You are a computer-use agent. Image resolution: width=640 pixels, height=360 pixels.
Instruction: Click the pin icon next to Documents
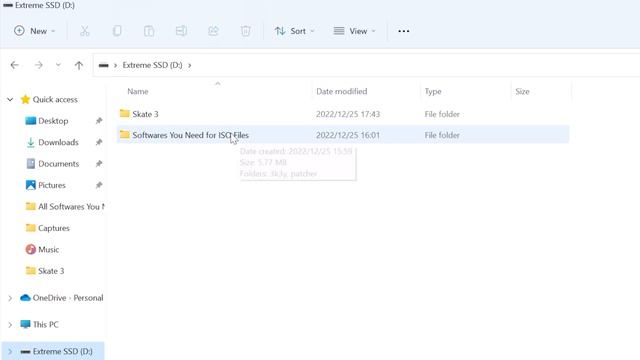point(99,164)
